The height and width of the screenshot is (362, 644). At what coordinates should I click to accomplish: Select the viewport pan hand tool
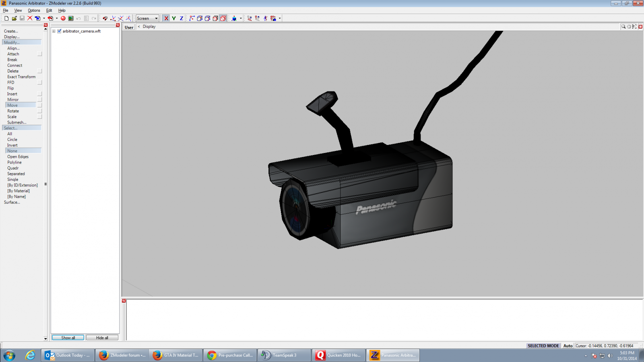[629, 27]
